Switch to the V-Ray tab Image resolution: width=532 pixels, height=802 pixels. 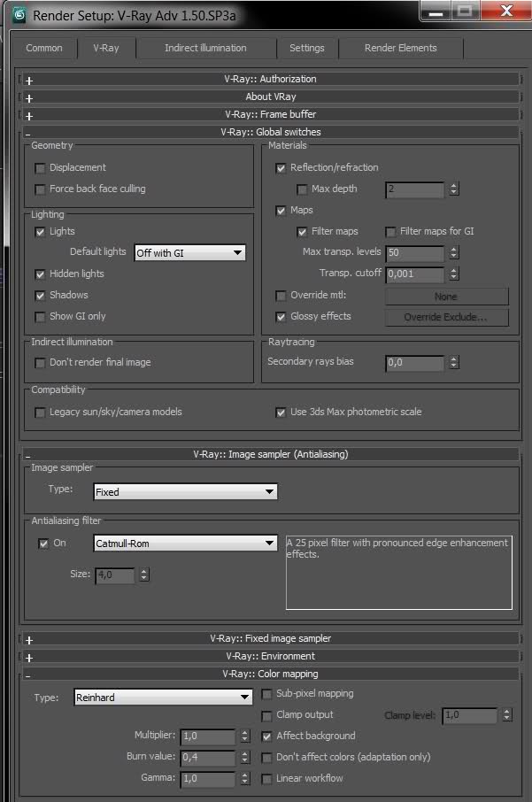pos(106,48)
